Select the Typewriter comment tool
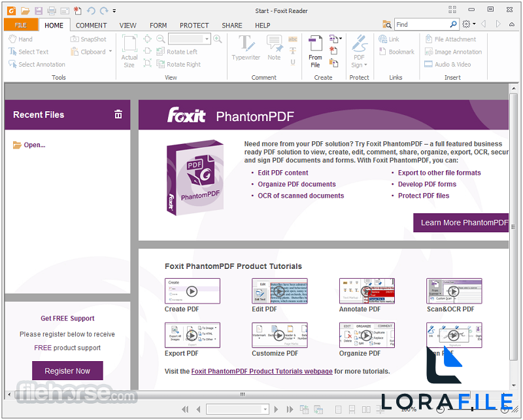This screenshot has height=420, width=523. pyautogui.click(x=246, y=48)
